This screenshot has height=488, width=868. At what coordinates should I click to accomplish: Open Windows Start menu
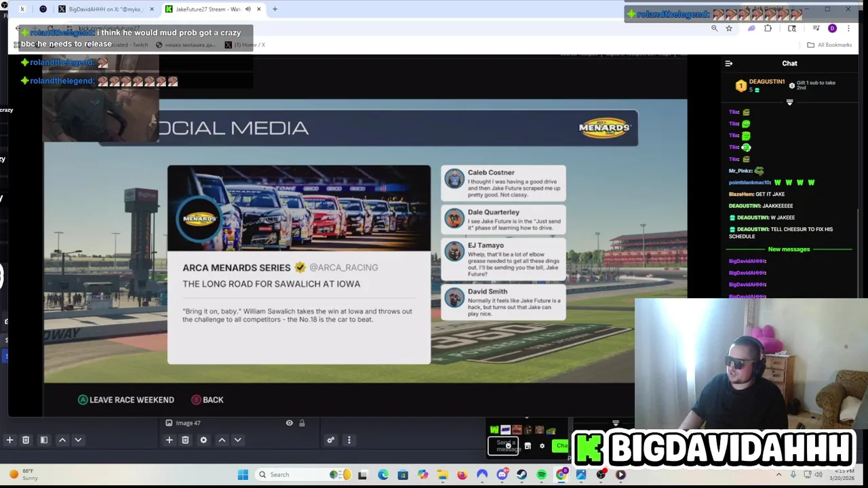pos(243,474)
